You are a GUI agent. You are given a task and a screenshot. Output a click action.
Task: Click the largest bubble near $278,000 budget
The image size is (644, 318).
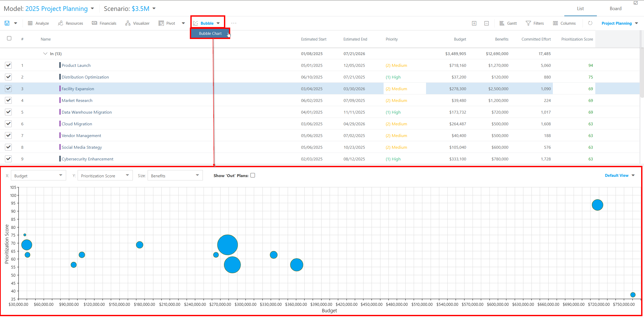pyautogui.click(x=228, y=245)
